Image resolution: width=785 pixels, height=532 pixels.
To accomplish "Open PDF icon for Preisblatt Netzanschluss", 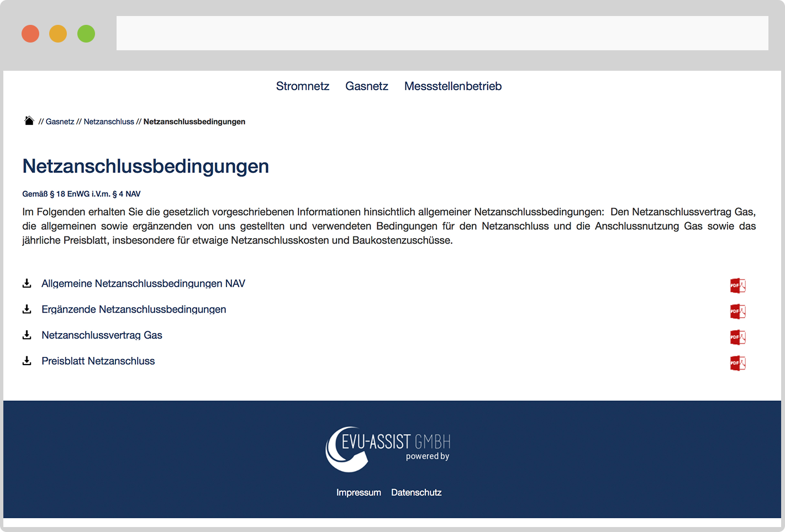I will [737, 363].
